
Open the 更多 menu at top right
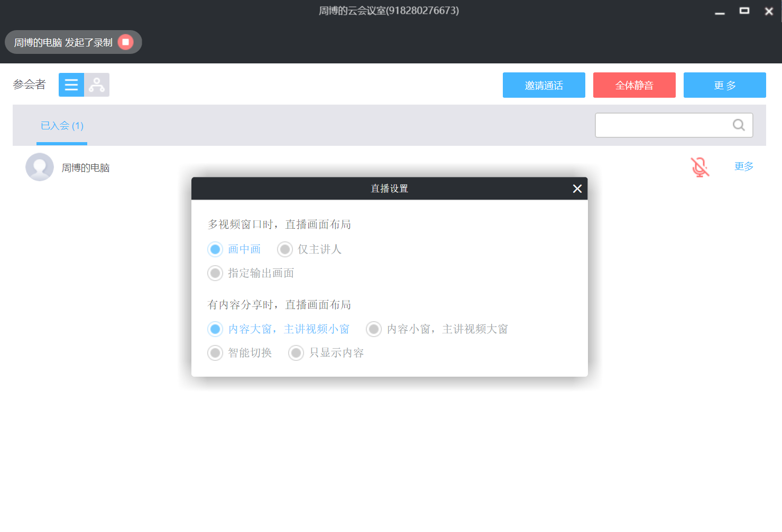[x=724, y=85]
